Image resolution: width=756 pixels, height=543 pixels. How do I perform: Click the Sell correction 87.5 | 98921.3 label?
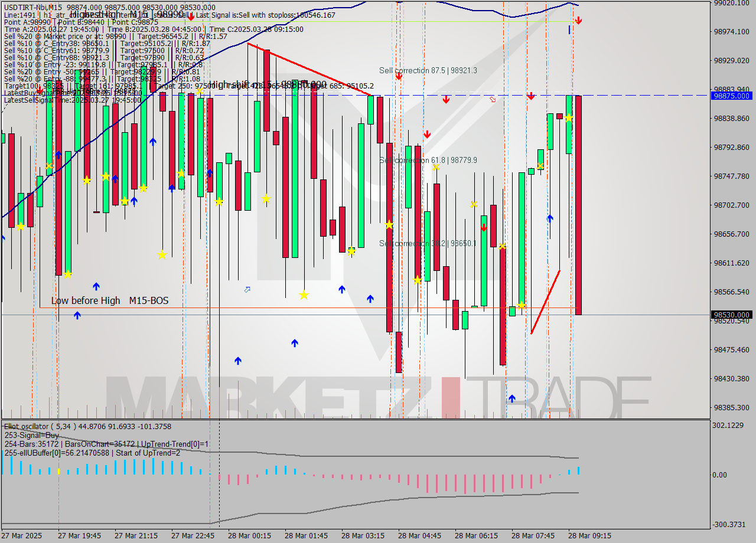click(428, 70)
